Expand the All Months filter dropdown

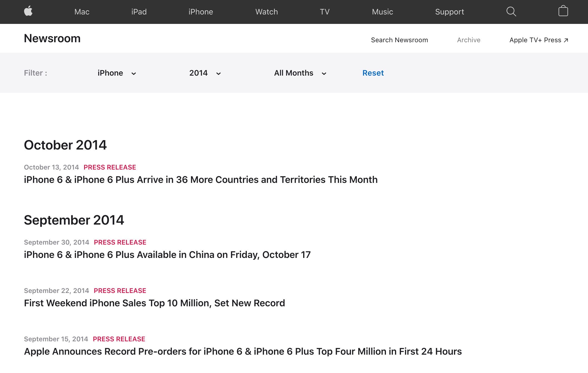point(300,73)
